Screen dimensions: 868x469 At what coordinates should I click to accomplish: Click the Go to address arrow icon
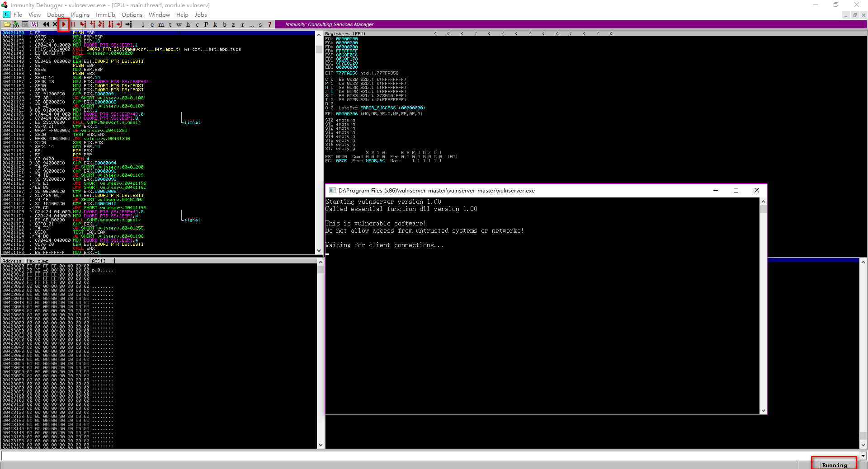point(129,24)
